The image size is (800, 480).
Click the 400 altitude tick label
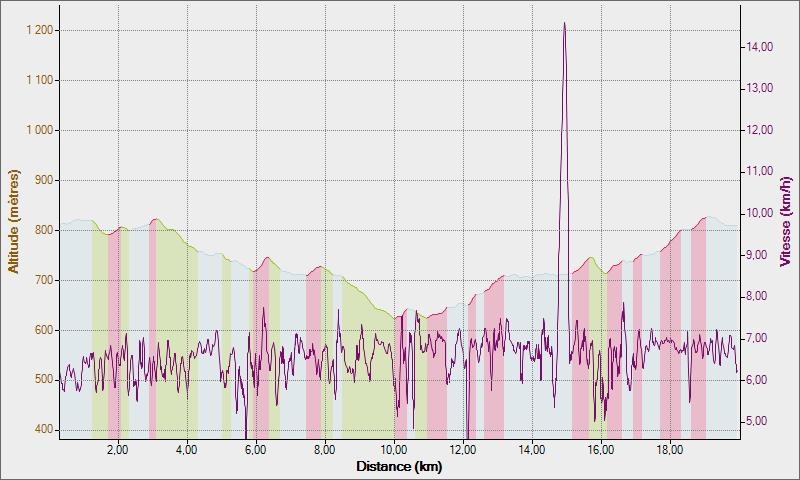(41, 430)
